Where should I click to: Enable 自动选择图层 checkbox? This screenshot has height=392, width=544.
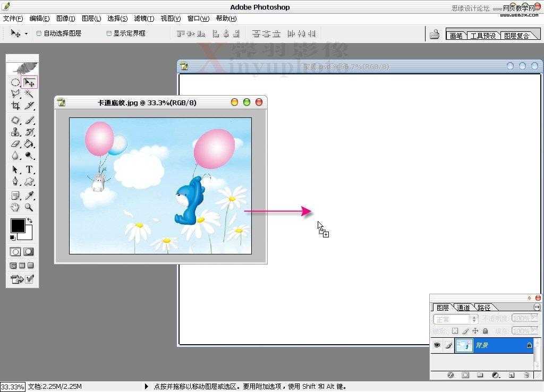[x=39, y=33]
